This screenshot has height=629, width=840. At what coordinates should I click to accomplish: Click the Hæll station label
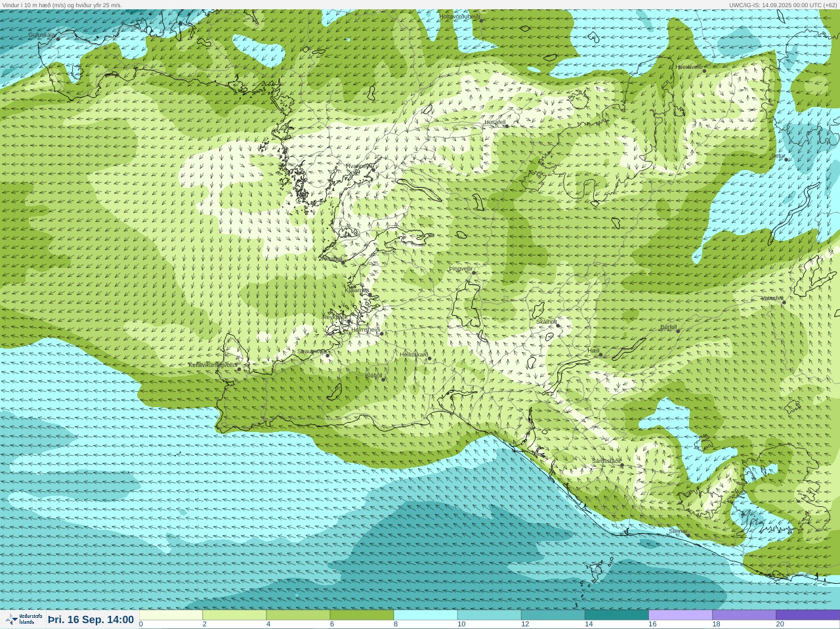click(594, 351)
